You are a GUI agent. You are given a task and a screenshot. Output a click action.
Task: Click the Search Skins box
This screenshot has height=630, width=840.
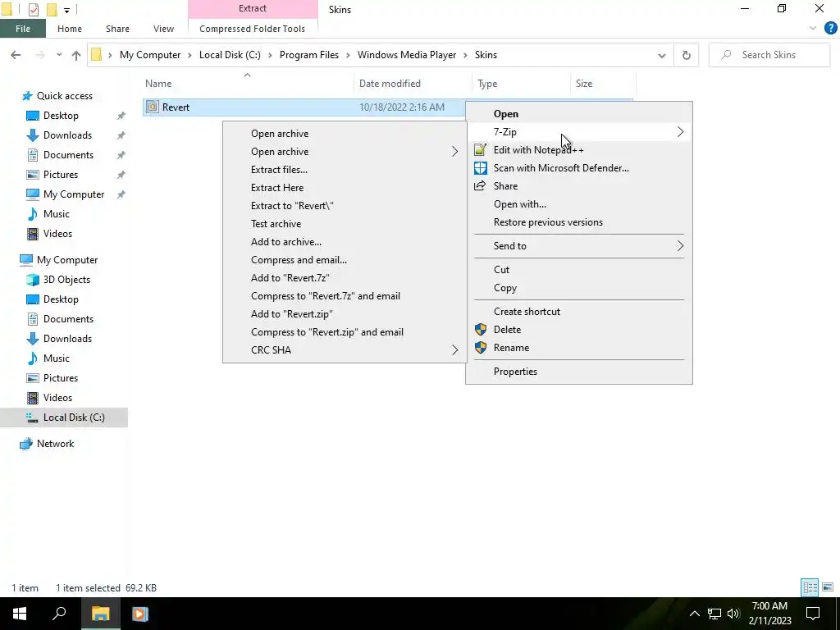[769, 55]
